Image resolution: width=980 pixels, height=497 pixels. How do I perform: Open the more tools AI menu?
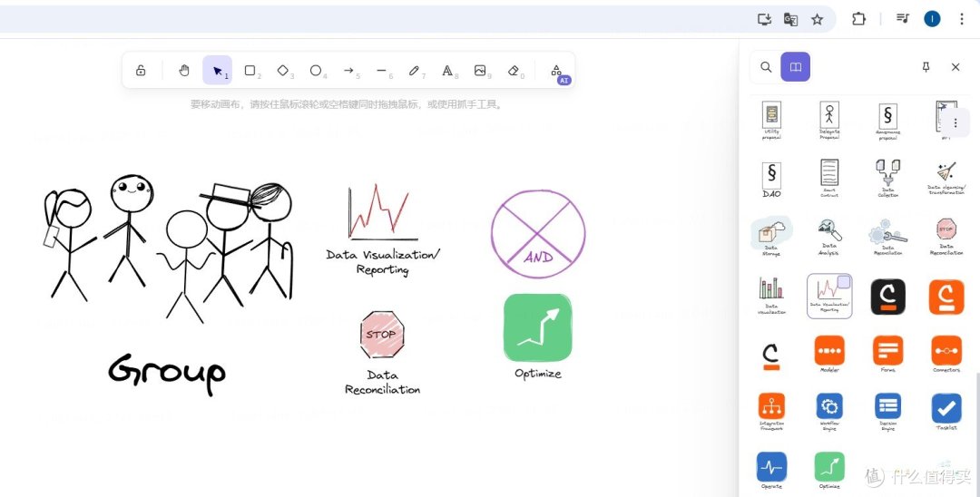(557, 72)
